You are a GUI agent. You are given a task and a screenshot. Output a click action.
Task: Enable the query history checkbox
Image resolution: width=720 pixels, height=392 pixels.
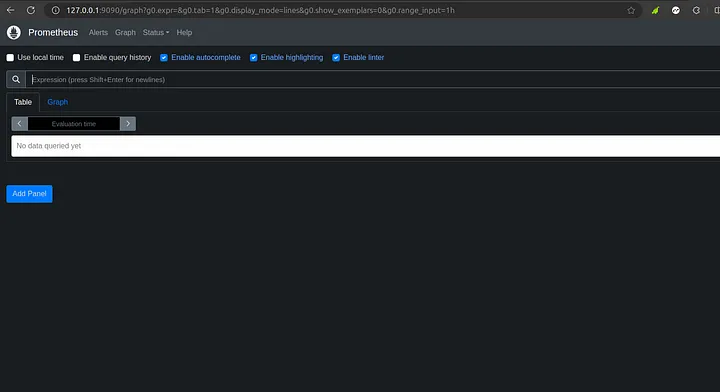coord(76,57)
